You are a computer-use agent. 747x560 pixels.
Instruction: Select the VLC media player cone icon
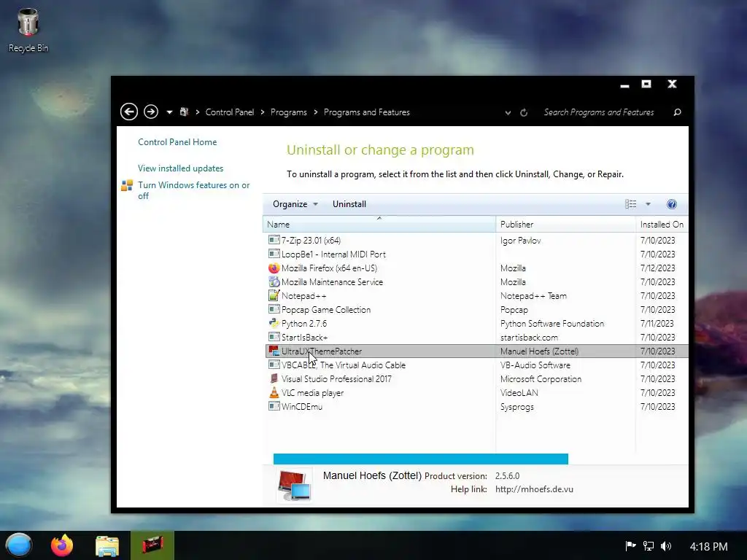pos(274,392)
